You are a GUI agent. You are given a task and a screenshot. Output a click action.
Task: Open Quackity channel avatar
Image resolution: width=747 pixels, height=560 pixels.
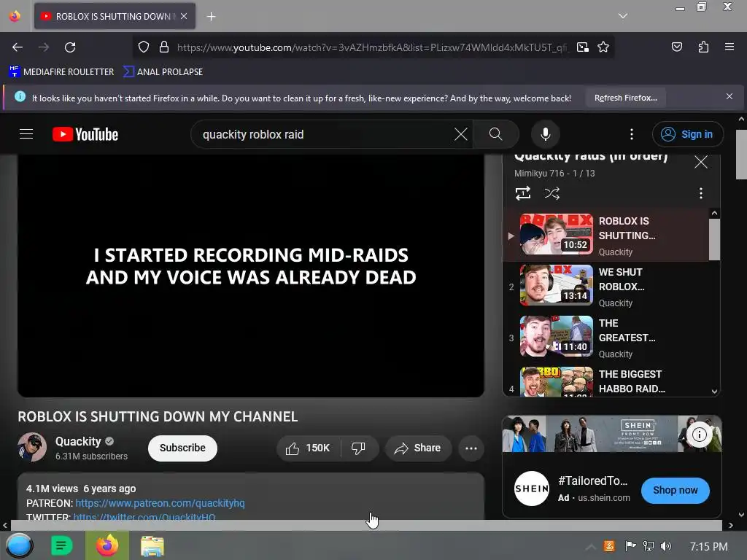(32, 447)
